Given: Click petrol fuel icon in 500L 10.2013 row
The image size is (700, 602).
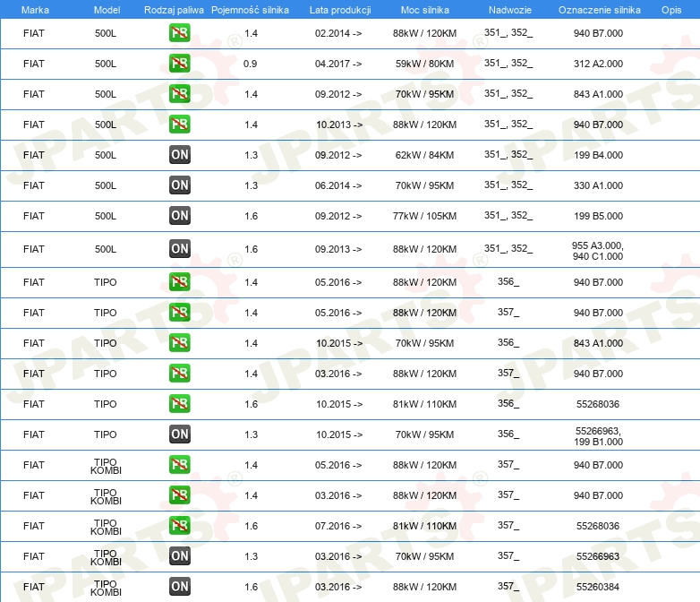Looking at the screenshot, I should pyautogui.click(x=179, y=124).
